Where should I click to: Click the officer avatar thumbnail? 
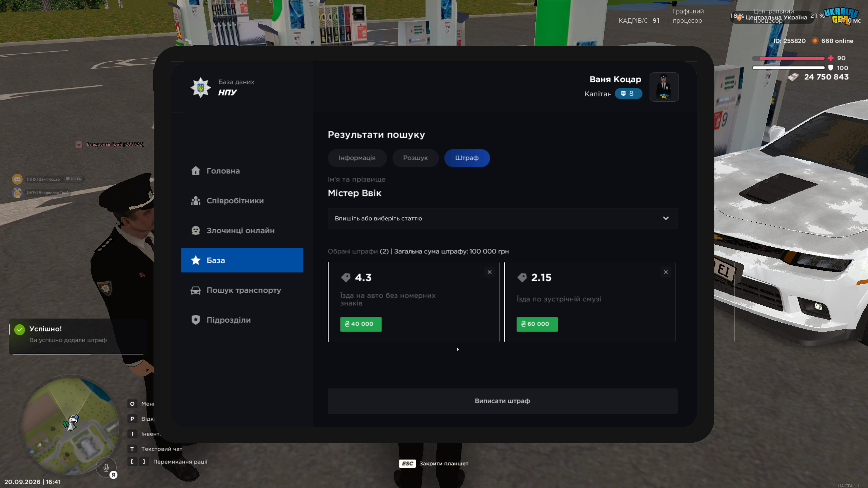click(x=664, y=87)
